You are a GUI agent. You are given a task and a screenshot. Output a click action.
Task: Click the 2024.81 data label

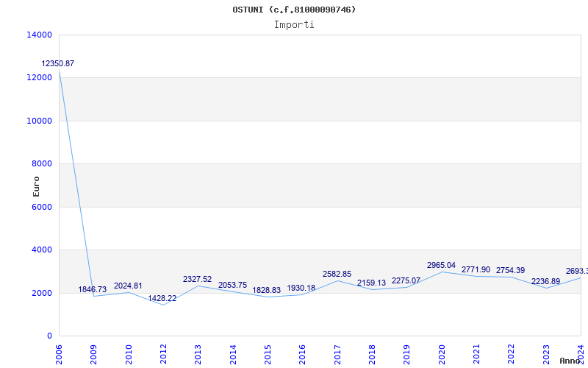click(x=128, y=286)
